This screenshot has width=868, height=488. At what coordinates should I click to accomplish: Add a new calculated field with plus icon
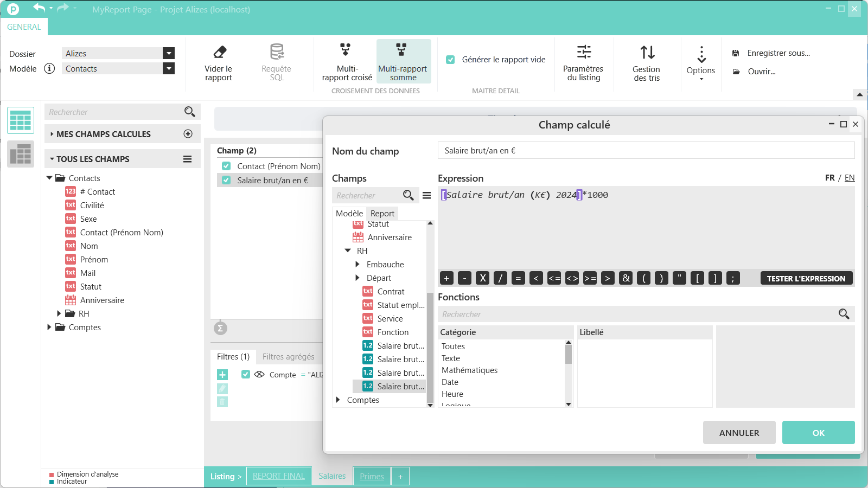click(x=188, y=134)
